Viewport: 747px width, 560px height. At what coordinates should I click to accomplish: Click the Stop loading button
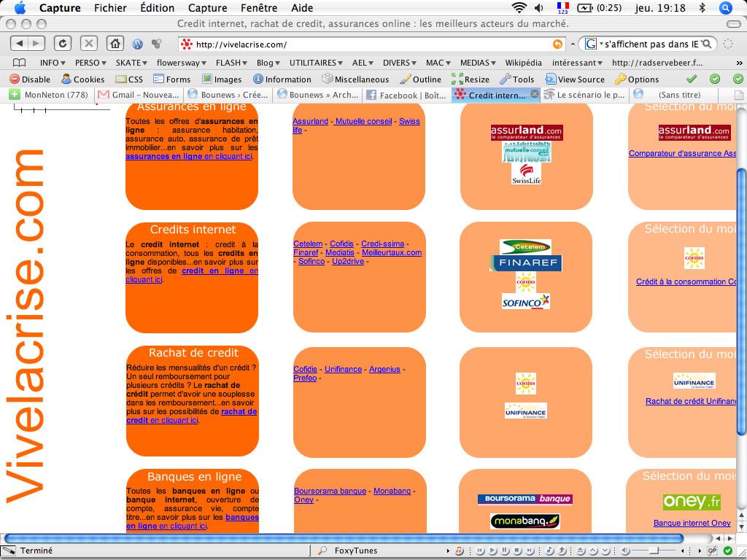pos(88,44)
